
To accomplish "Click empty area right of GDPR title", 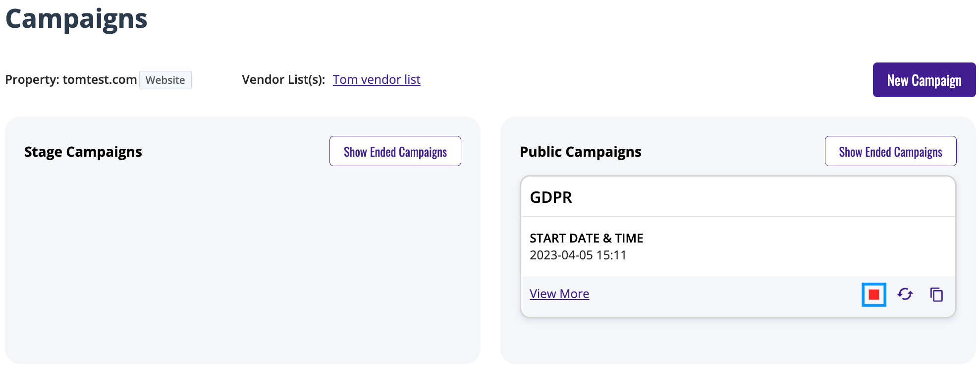I will click(x=763, y=197).
